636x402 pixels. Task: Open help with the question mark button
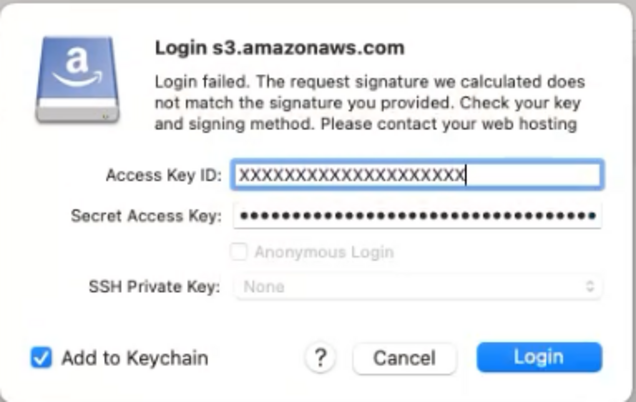click(319, 357)
